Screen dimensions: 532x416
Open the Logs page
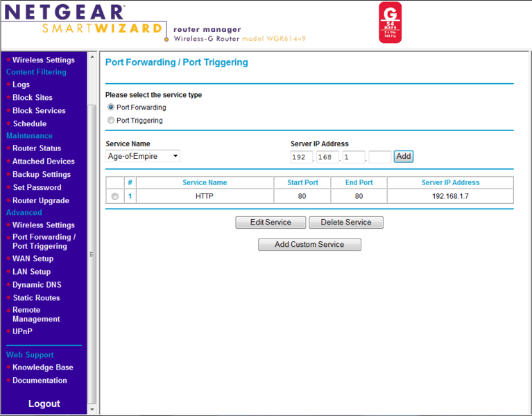[21, 85]
